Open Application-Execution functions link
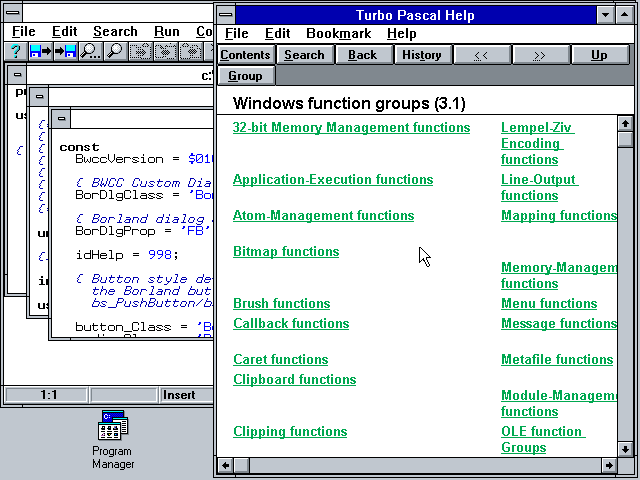This screenshot has height=480, width=640. tap(333, 180)
